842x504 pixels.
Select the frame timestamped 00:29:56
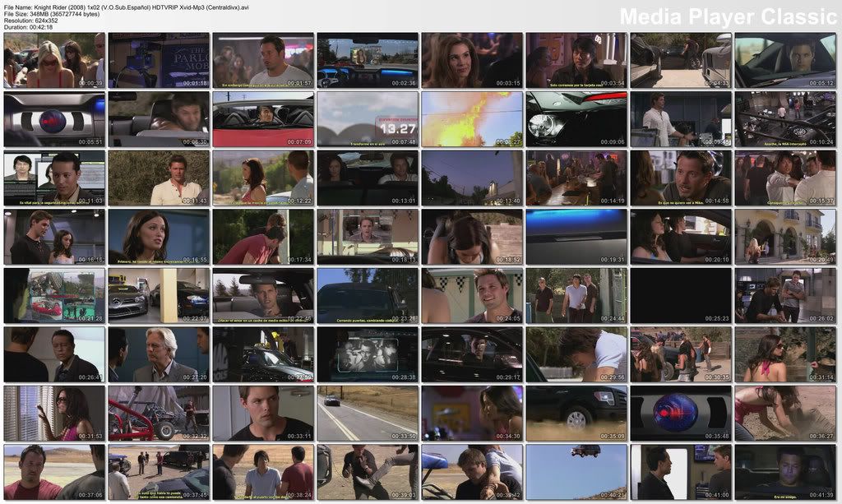[x=576, y=355]
